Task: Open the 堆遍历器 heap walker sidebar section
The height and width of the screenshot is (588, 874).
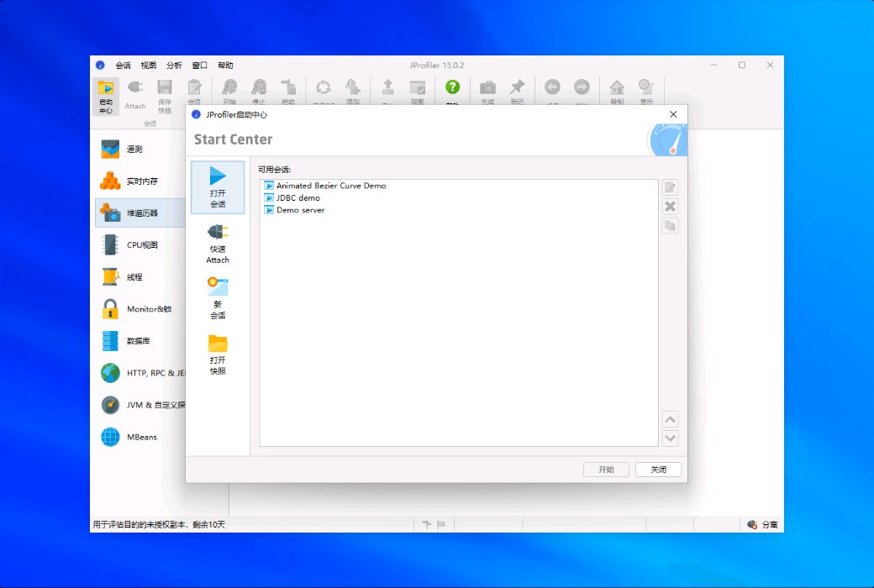Action: pyautogui.click(x=140, y=213)
